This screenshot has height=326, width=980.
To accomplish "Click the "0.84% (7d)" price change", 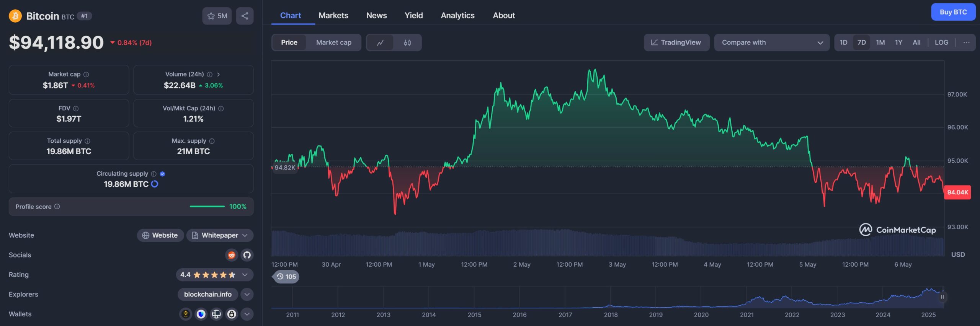I will pos(131,42).
